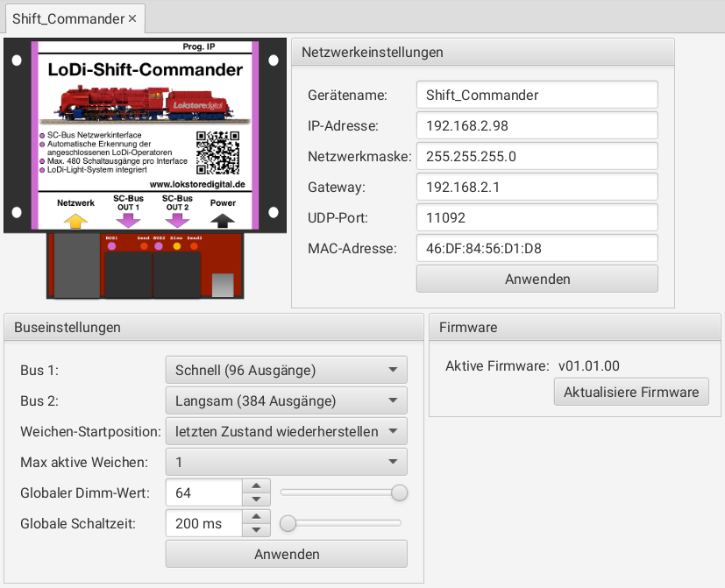Click the SC-Bus OUT 2 arrow icon
The image size is (725, 588).
point(177,221)
